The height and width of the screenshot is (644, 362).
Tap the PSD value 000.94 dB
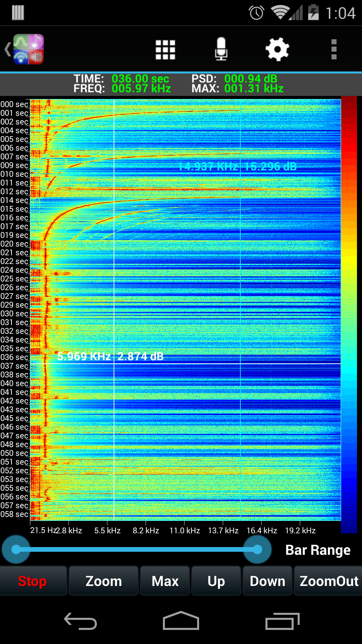[x=251, y=79]
